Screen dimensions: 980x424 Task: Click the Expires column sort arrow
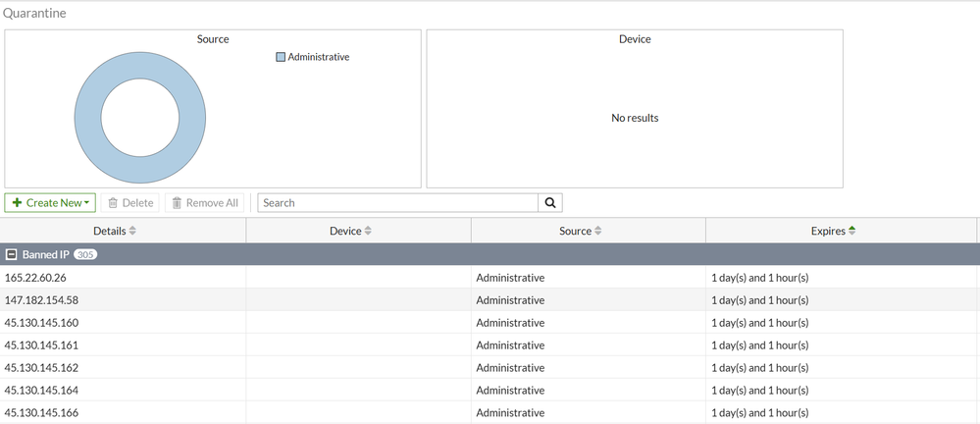[x=851, y=231]
